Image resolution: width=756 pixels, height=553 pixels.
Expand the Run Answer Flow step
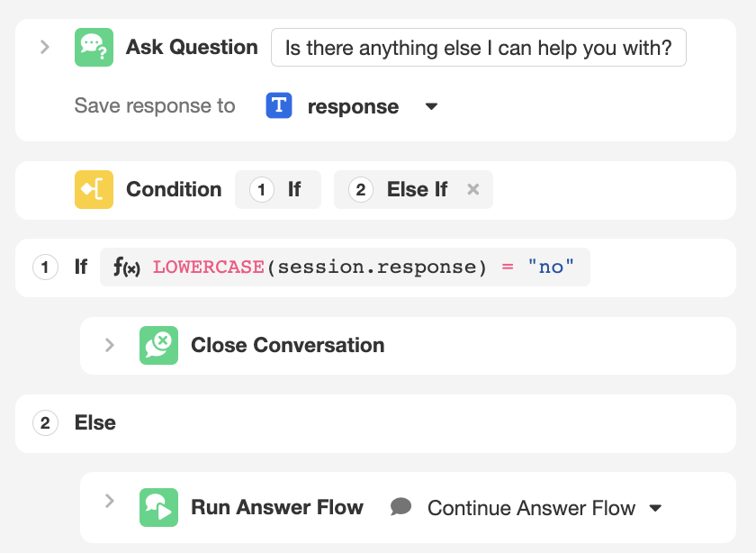point(110,501)
